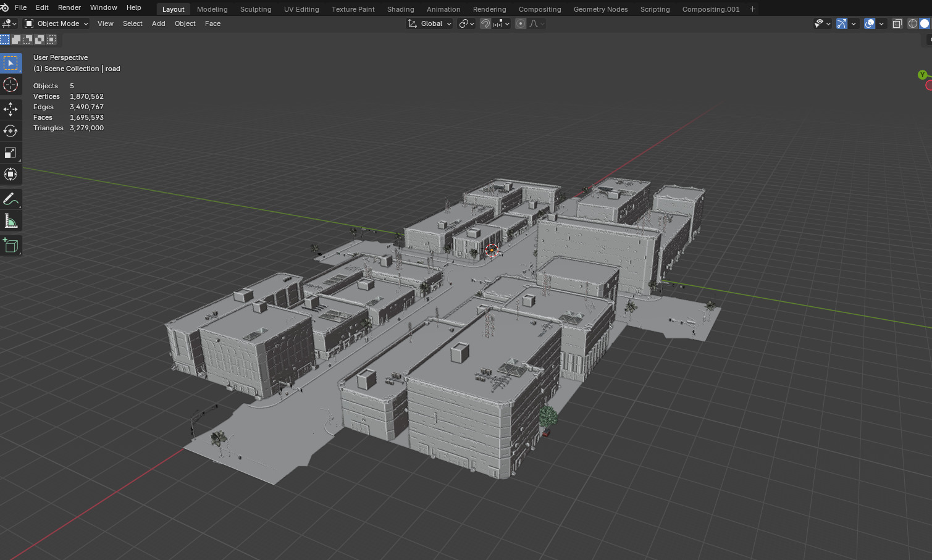932x560 pixels.
Task: Open the viewport View menu
Action: 106,23
